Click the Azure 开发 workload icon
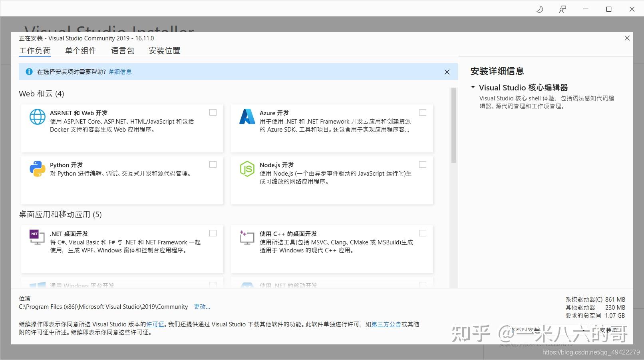This screenshot has width=644, height=360. pos(247,117)
